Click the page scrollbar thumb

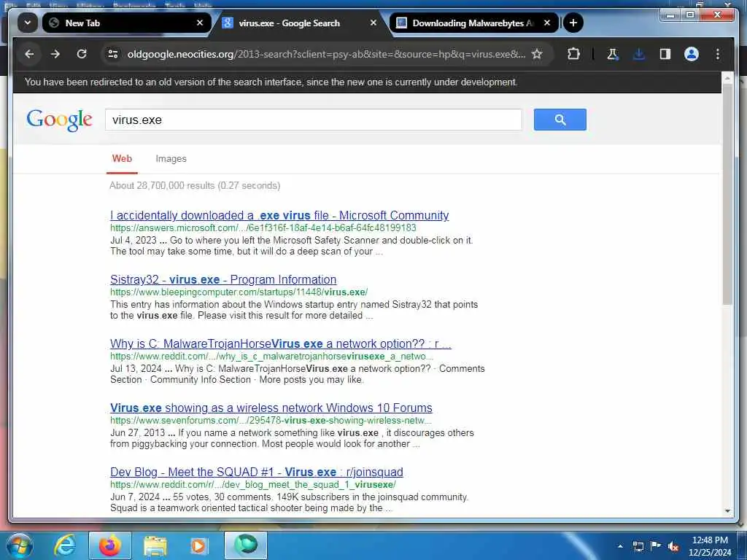(727, 194)
